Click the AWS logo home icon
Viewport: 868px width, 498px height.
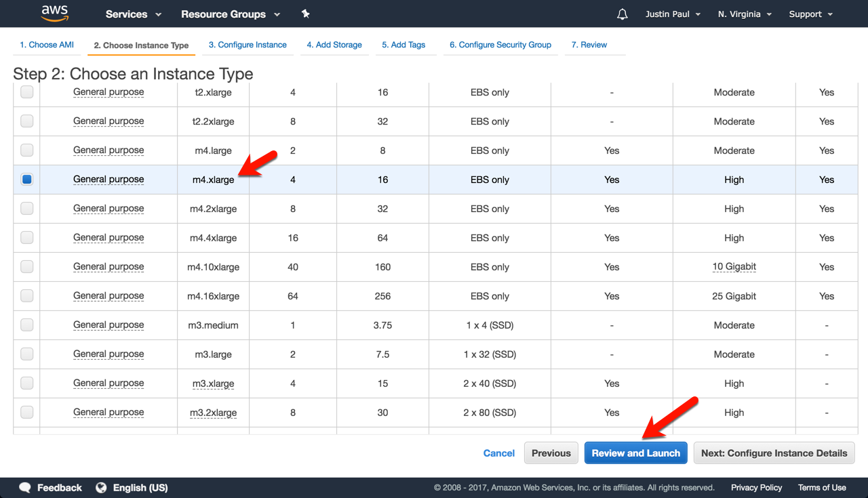[x=54, y=13]
